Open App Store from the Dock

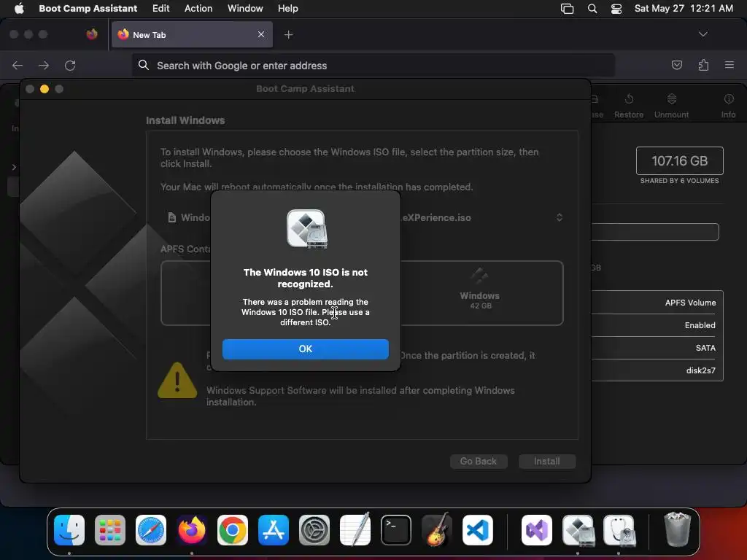click(x=274, y=530)
